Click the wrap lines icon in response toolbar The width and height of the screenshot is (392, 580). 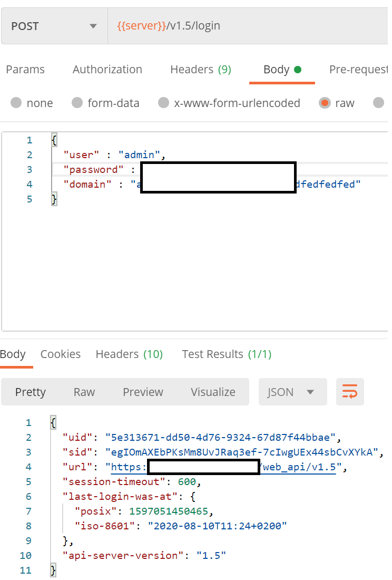tap(350, 392)
